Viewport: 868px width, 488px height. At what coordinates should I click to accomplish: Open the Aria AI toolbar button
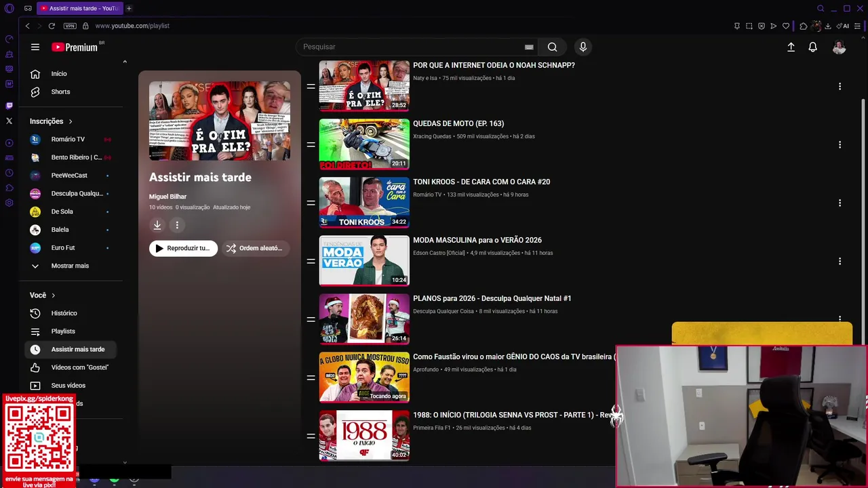pyautogui.click(x=843, y=26)
